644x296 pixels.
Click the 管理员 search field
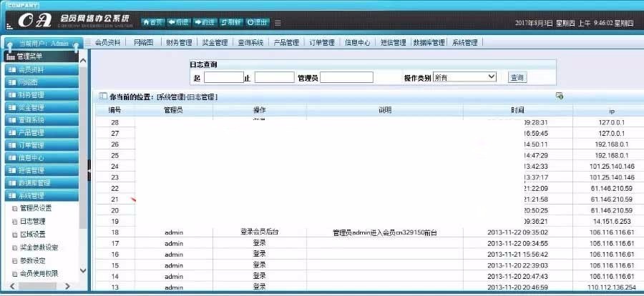click(346, 77)
